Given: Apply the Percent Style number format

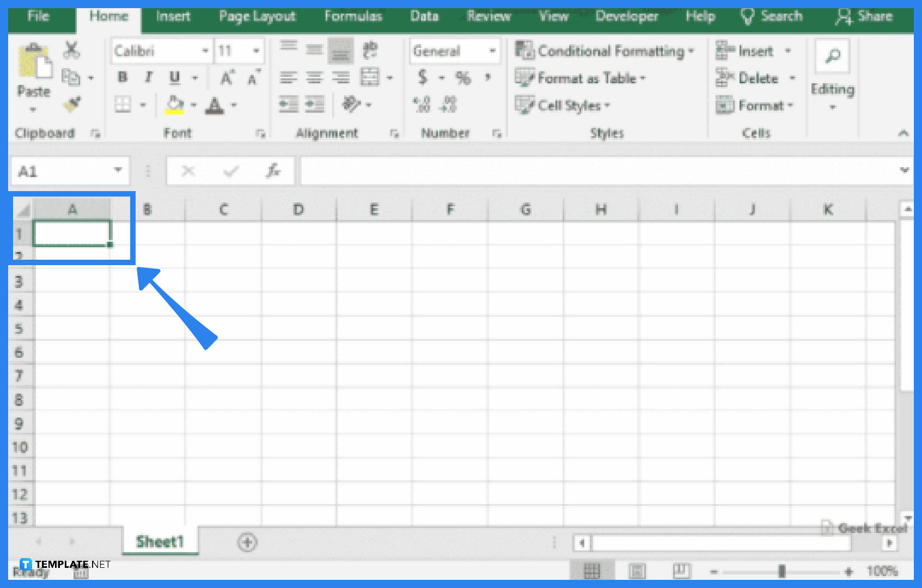Looking at the screenshot, I should 464,77.
